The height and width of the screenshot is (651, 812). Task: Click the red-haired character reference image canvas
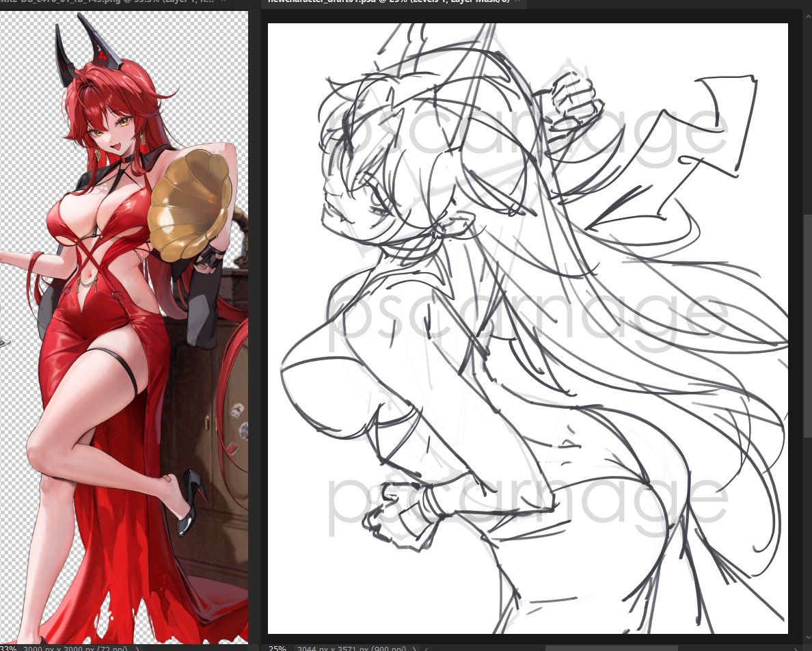124,328
